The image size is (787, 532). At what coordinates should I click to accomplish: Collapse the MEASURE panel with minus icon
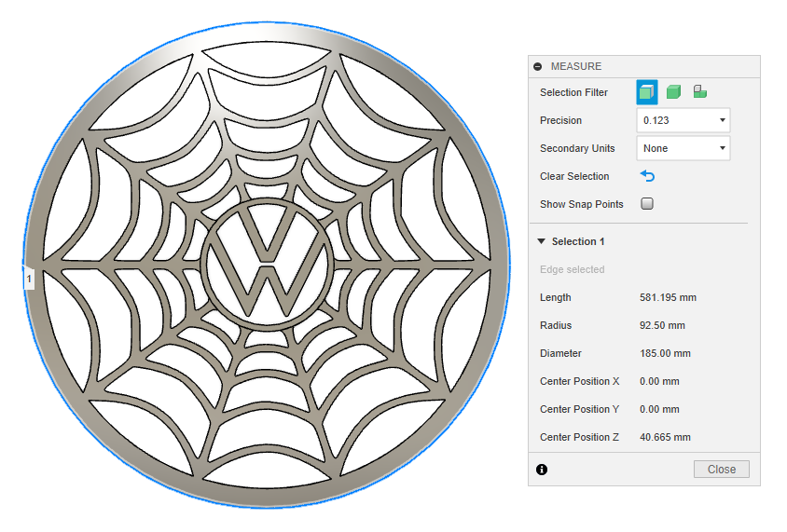(x=537, y=66)
